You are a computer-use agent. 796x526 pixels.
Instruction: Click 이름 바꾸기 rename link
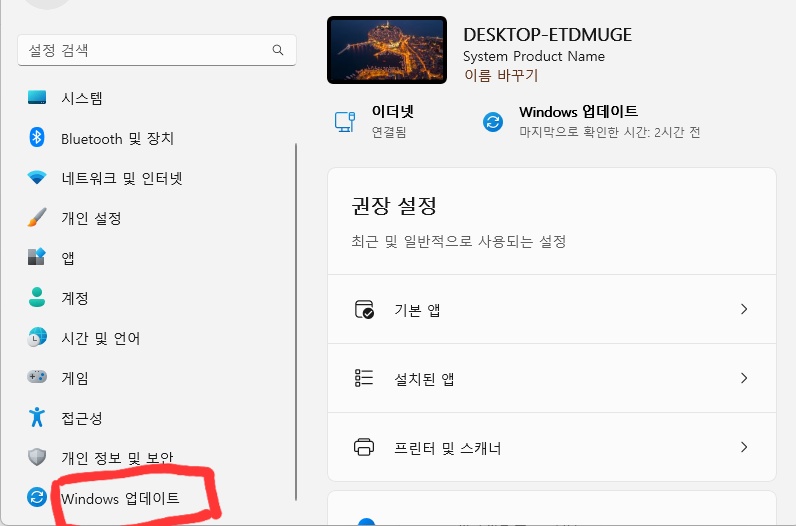click(x=501, y=75)
